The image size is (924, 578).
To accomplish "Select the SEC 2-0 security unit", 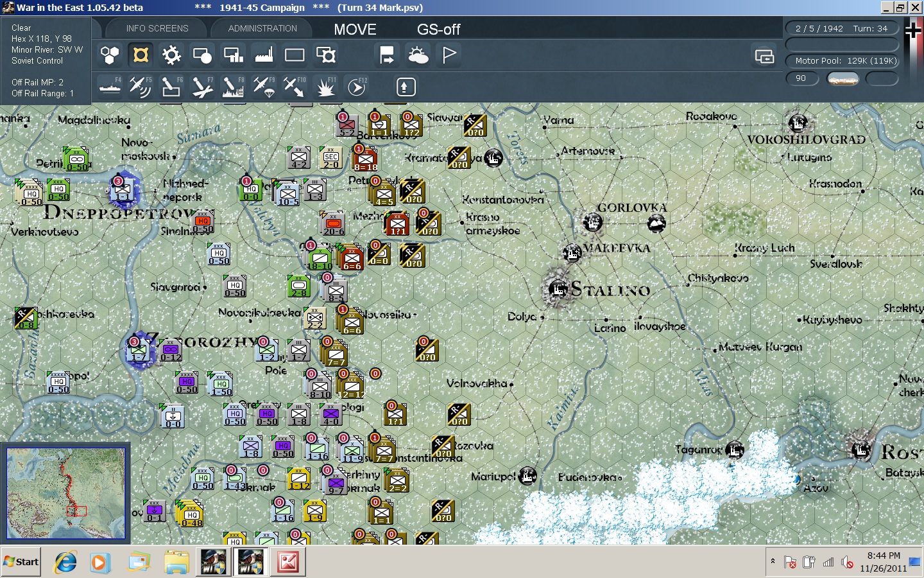I will 331,158.
